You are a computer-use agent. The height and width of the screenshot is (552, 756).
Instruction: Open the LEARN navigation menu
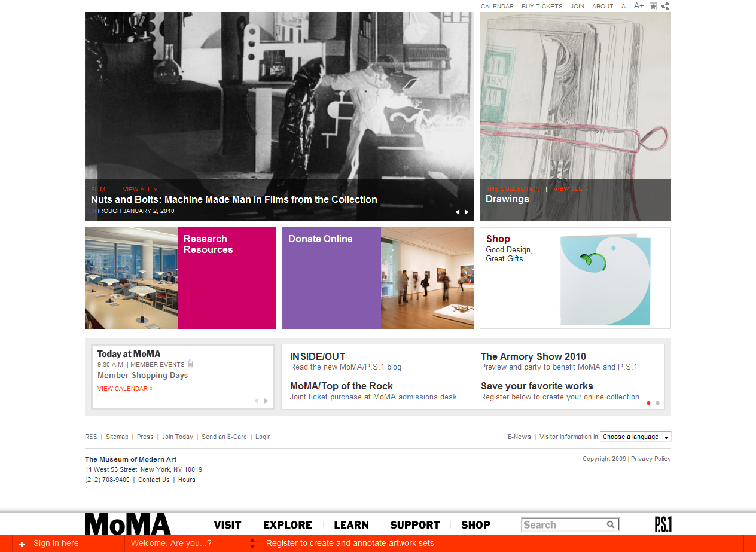351,525
